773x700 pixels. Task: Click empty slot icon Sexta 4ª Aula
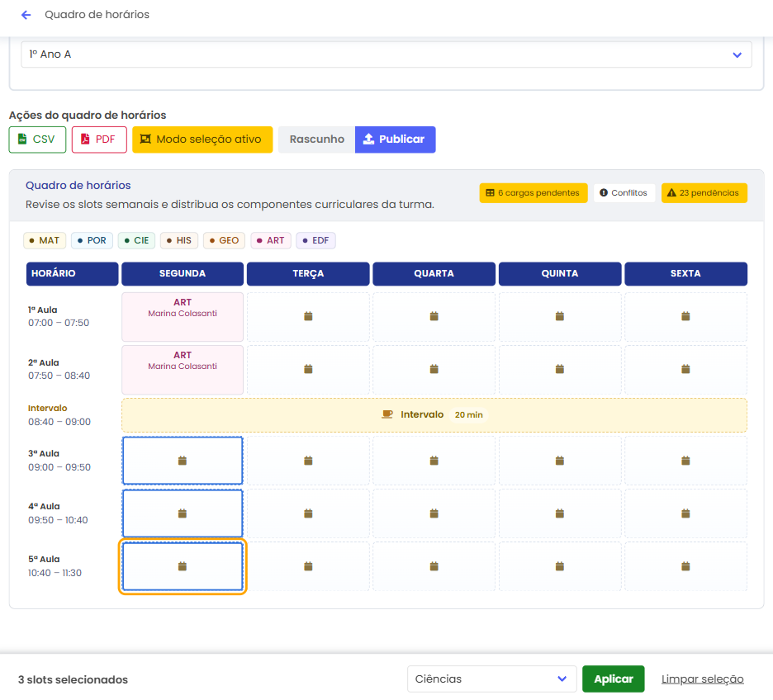pyautogui.click(x=685, y=513)
